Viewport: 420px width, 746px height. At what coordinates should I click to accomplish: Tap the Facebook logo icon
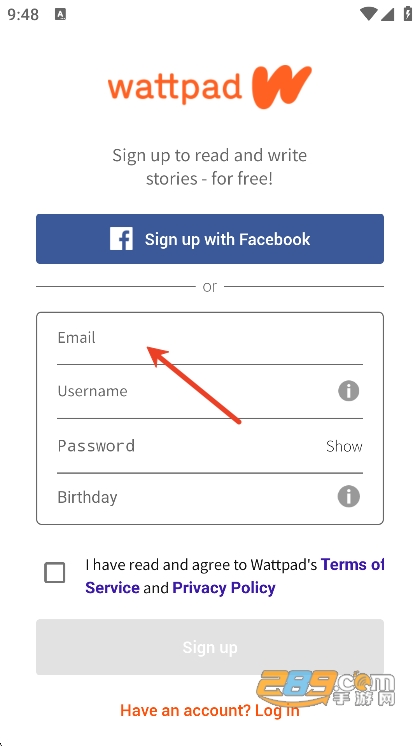pos(121,239)
